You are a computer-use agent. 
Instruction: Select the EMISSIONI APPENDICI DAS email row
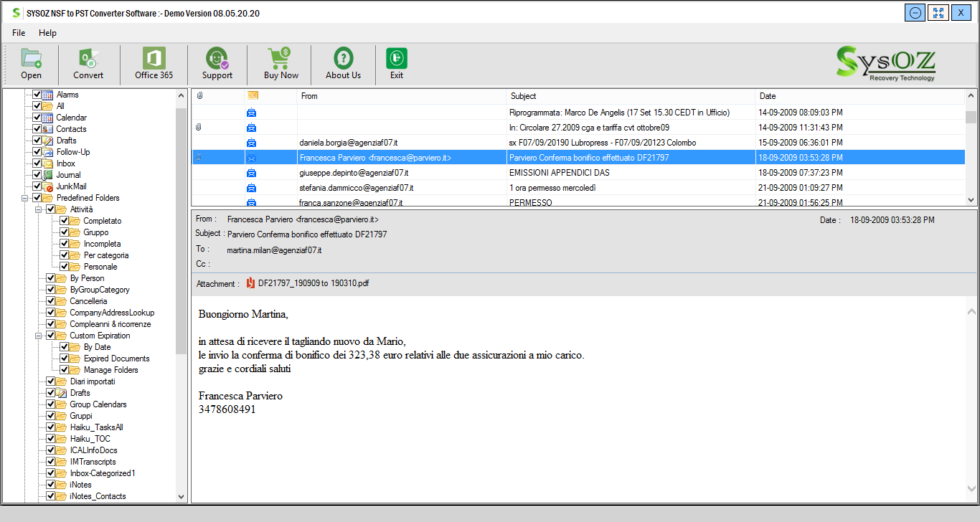point(560,173)
